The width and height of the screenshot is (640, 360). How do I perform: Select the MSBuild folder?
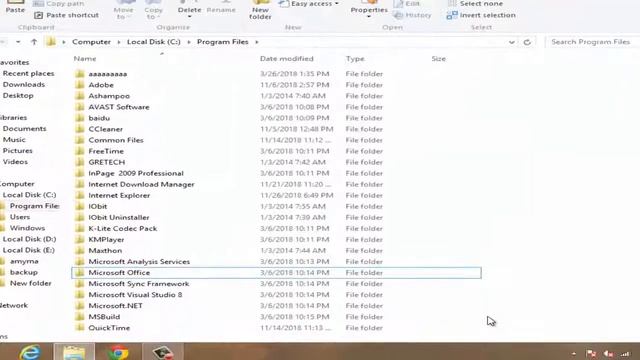point(104,317)
